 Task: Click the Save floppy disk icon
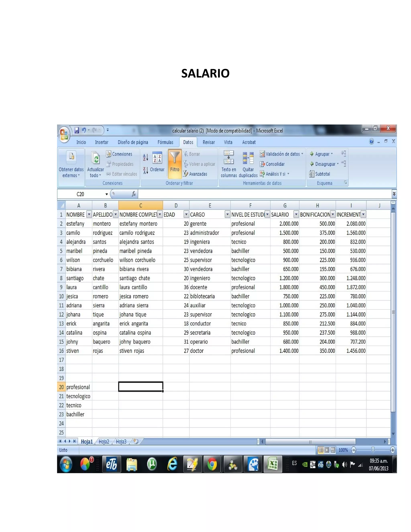pos(76,130)
